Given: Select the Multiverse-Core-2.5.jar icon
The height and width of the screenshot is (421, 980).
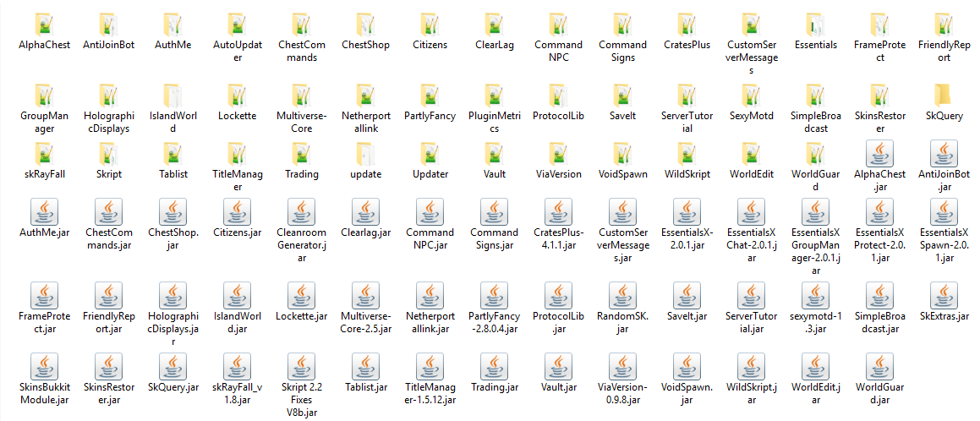Looking at the screenshot, I should click(x=366, y=295).
